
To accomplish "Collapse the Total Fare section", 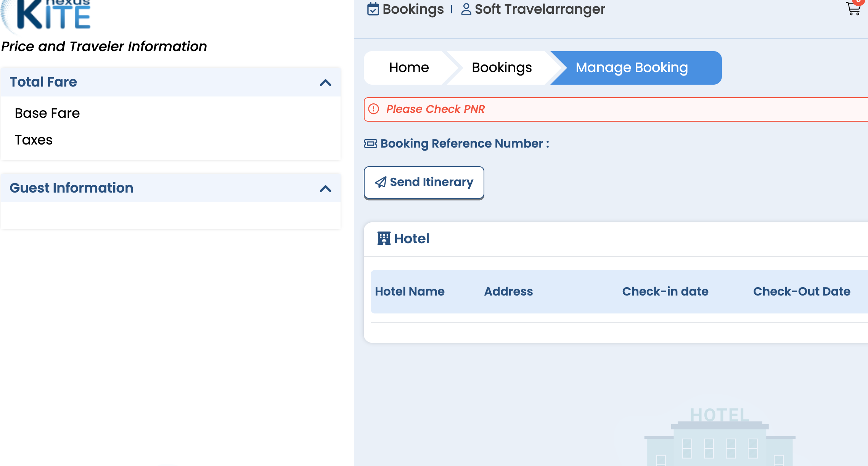I will [325, 82].
